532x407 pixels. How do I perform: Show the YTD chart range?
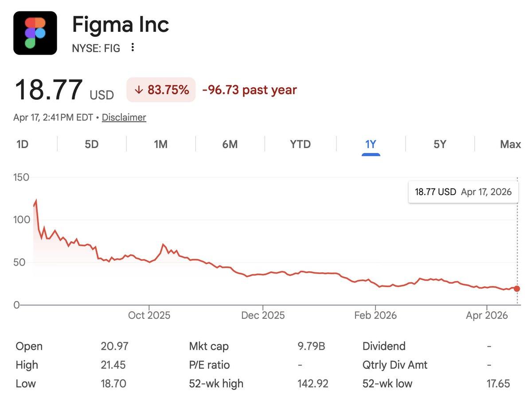(300, 144)
